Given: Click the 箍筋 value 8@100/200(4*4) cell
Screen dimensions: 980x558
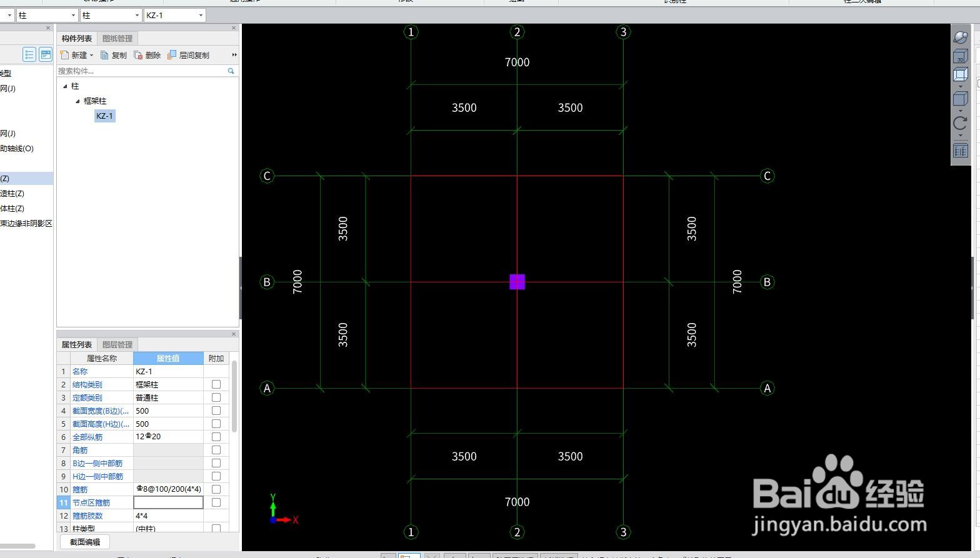Looking at the screenshot, I should [168, 489].
